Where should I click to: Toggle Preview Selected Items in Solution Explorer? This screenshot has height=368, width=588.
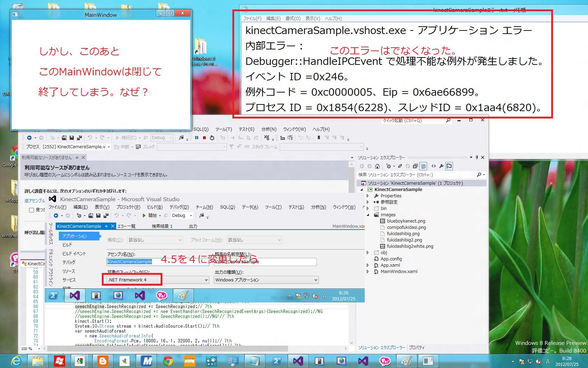(x=449, y=166)
